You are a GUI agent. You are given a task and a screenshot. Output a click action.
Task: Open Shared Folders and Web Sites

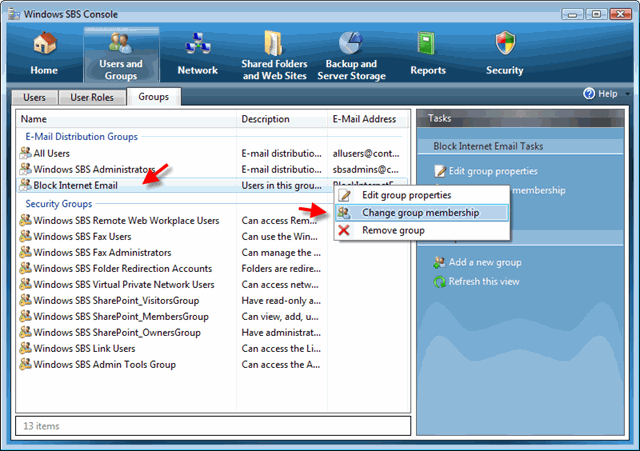click(274, 55)
